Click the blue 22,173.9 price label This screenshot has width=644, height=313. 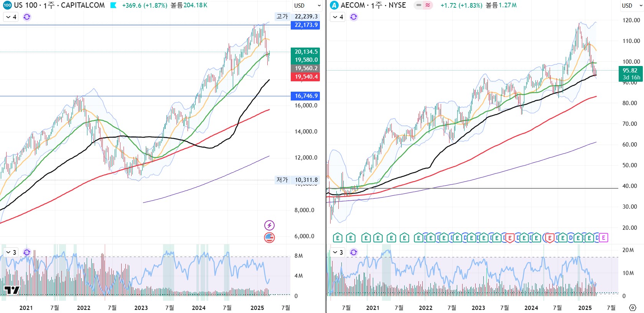[x=305, y=25]
